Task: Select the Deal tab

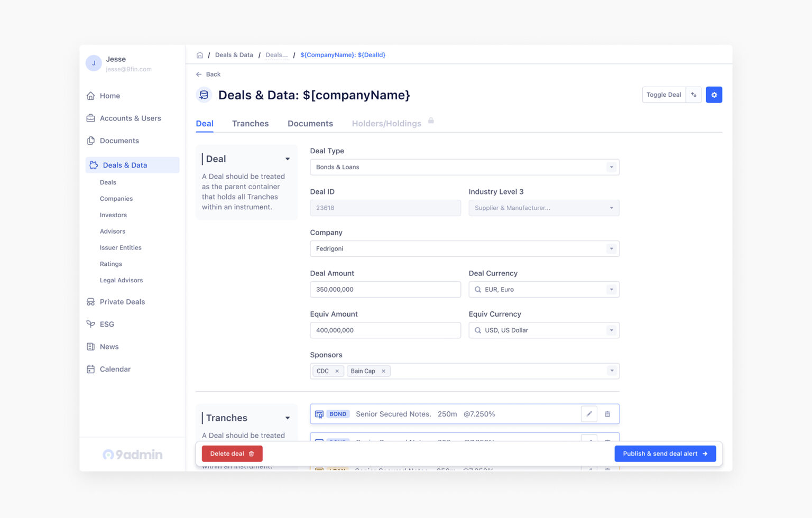Action: click(205, 124)
